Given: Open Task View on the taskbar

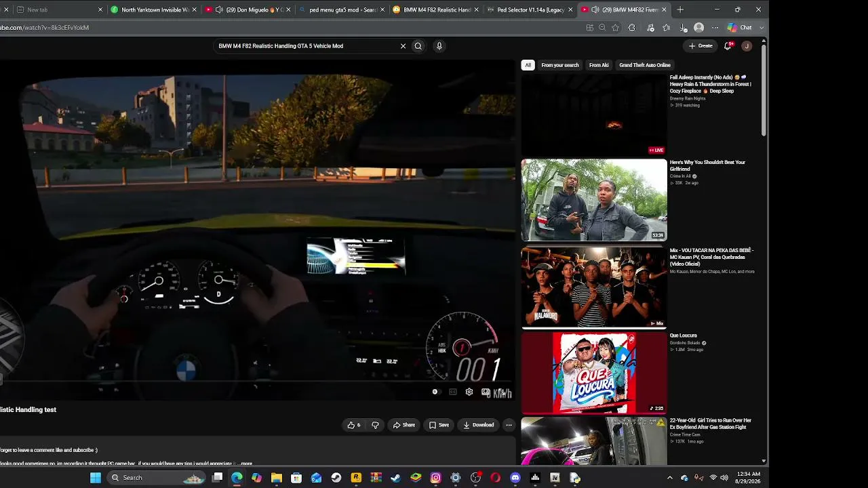Looking at the screenshot, I should click(x=217, y=478).
